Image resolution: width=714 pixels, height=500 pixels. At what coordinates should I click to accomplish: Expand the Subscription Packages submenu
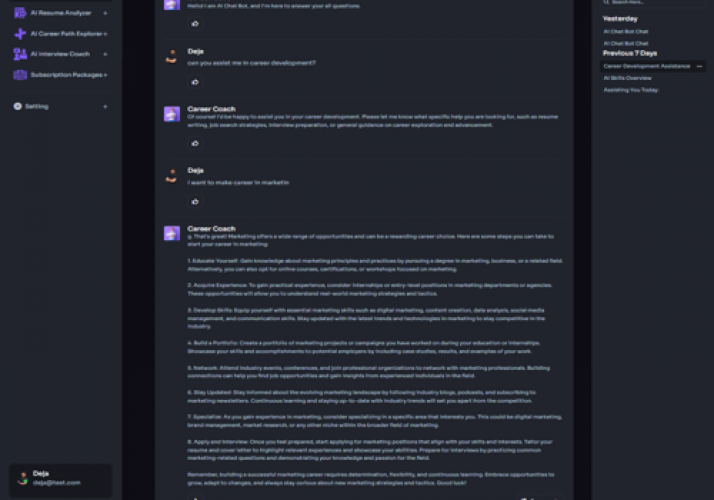pyautogui.click(x=105, y=75)
